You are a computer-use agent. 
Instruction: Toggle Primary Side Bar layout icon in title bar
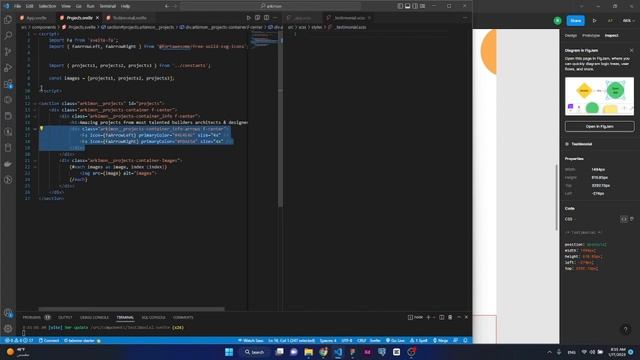coord(400,6)
